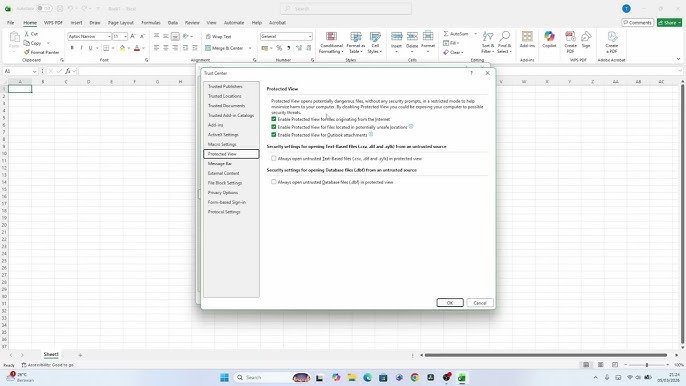The height and width of the screenshot is (386, 686).
Task: Click the Percent Style icon
Action: point(279,48)
